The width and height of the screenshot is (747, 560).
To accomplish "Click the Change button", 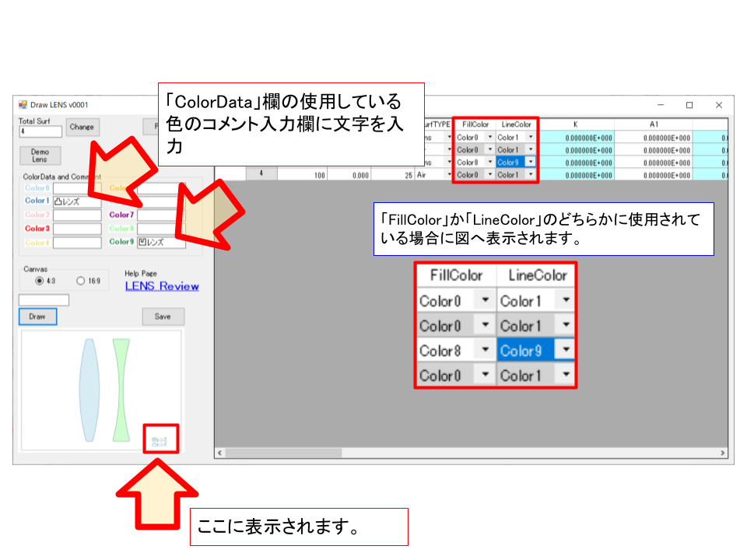I will [x=82, y=127].
